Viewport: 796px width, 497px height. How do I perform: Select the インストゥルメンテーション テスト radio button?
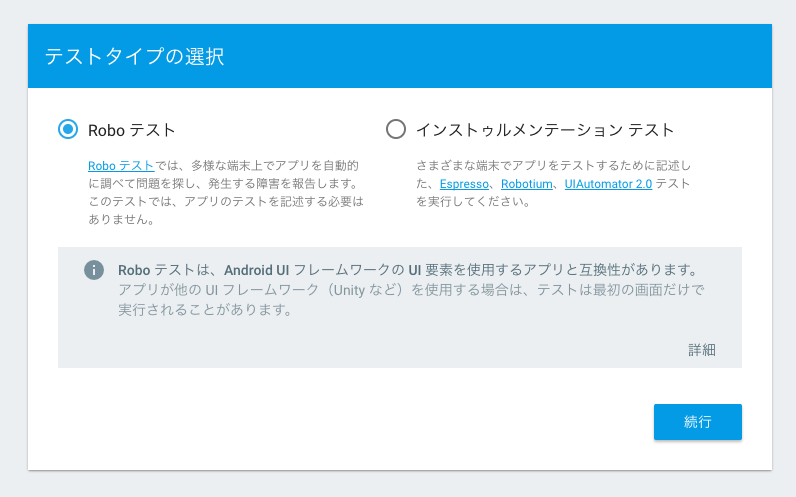click(395, 129)
